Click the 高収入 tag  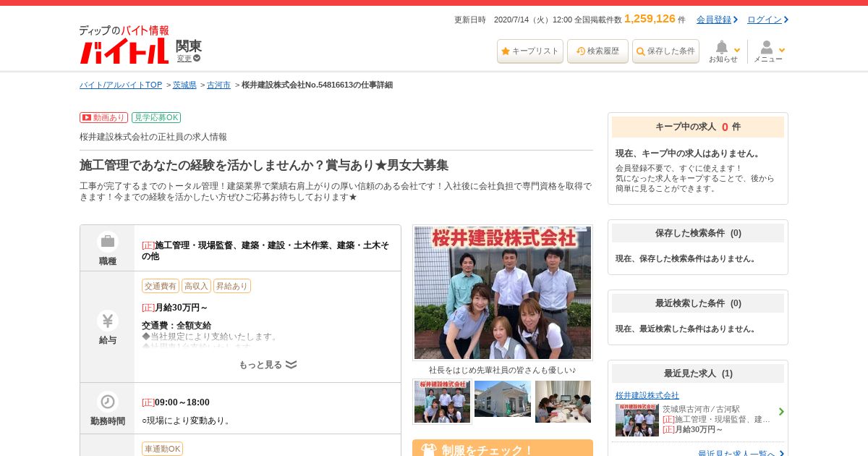click(196, 286)
